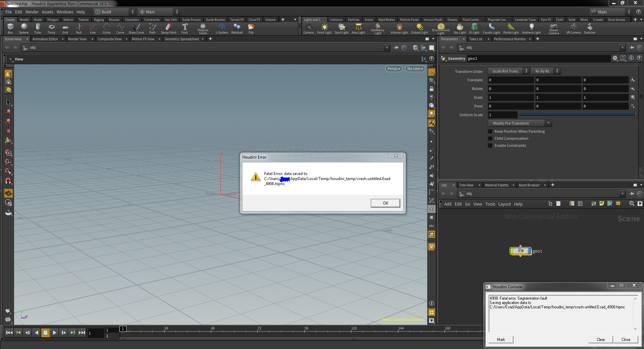644x349 pixels.
Task: Switch to the Geometry Spreadsheet tab
Action: pos(182,39)
